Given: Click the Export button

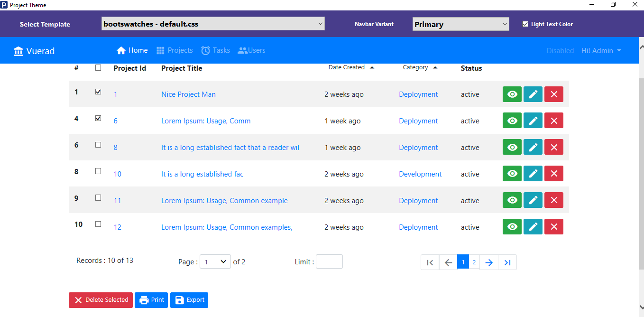Looking at the screenshot, I should [189, 300].
